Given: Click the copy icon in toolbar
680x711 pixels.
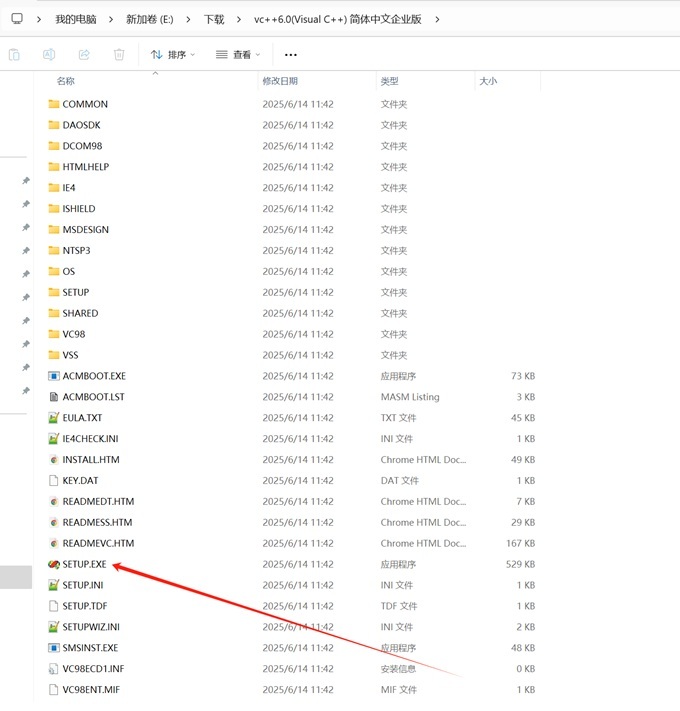Looking at the screenshot, I should 15,55.
